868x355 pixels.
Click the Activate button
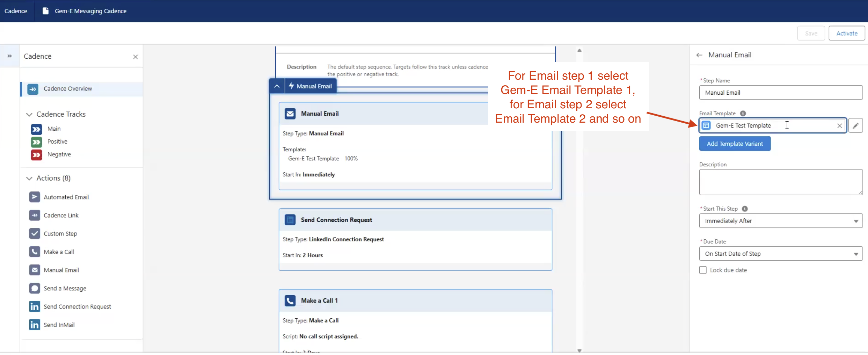coord(847,33)
